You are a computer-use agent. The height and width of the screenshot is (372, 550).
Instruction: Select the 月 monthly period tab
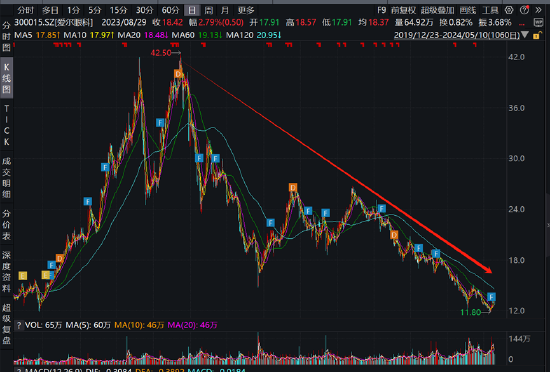[x=224, y=10]
